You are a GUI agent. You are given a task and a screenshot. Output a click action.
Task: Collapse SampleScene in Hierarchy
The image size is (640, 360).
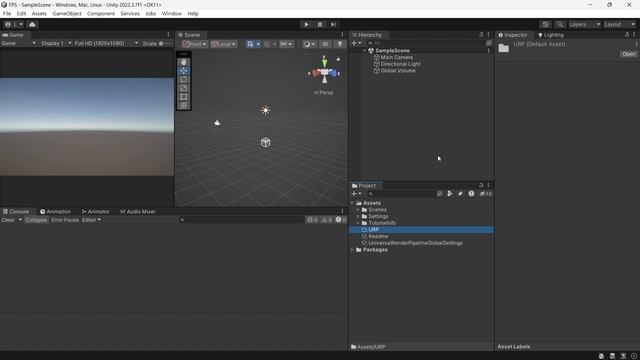(x=364, y=51)
